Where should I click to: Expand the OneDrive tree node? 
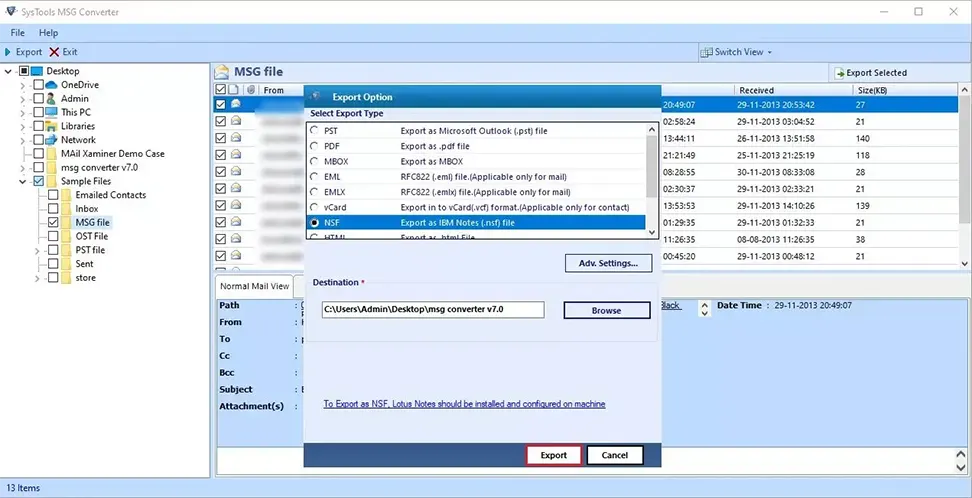[23, 85]
